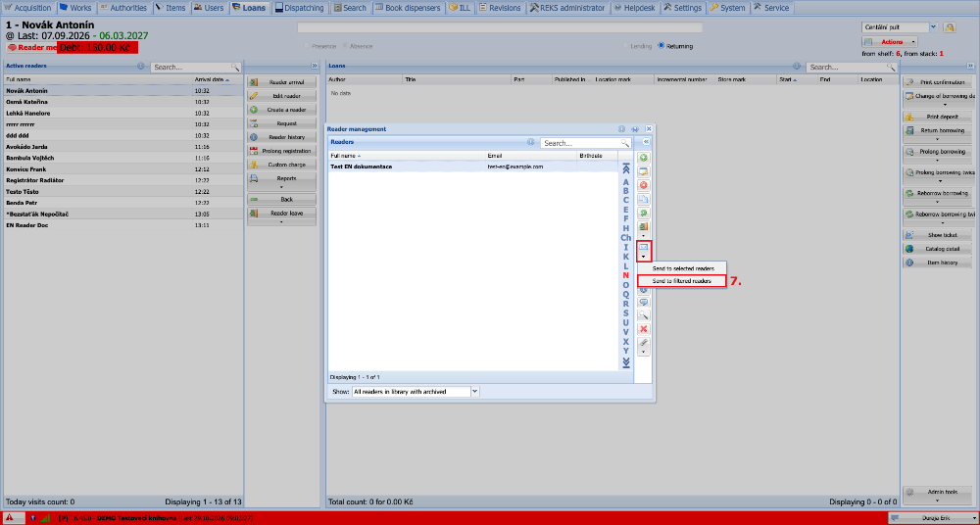980x525 pixels.
Task: Jump to first page using top double-arrow
Action: click(x=625, y=168)
